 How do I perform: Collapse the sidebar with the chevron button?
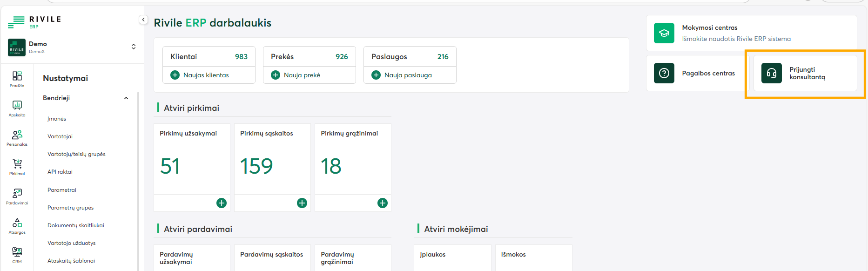pos(143,20)
